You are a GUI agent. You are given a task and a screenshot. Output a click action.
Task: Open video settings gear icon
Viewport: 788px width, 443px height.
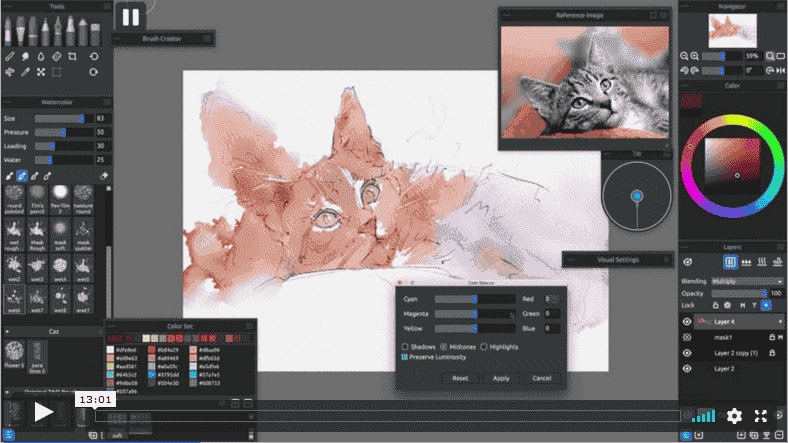point(734,416)
